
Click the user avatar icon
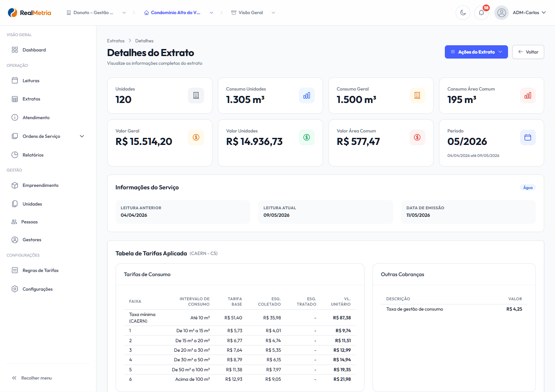[x=501, y=12]
